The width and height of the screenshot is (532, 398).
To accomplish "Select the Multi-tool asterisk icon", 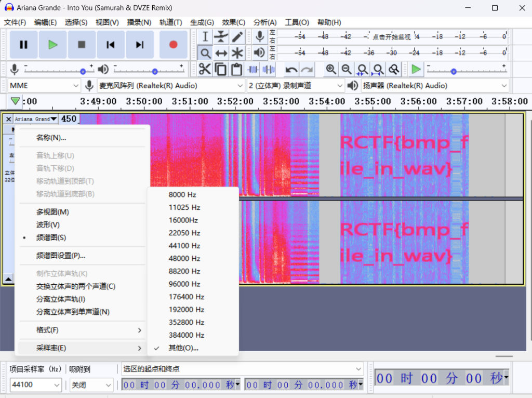I will [x=237, y=53].
